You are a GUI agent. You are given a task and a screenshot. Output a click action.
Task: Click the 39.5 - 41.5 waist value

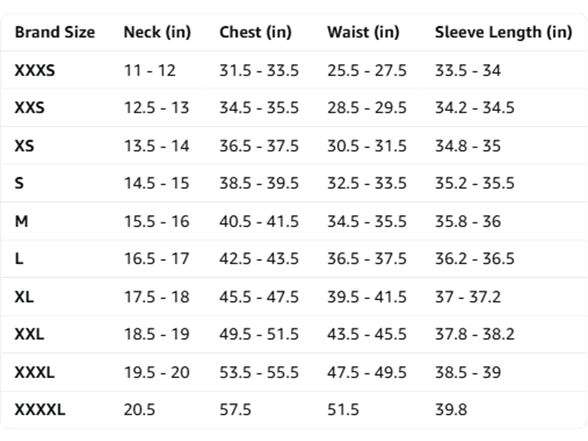pyautogui.click(x=367, y=297)
